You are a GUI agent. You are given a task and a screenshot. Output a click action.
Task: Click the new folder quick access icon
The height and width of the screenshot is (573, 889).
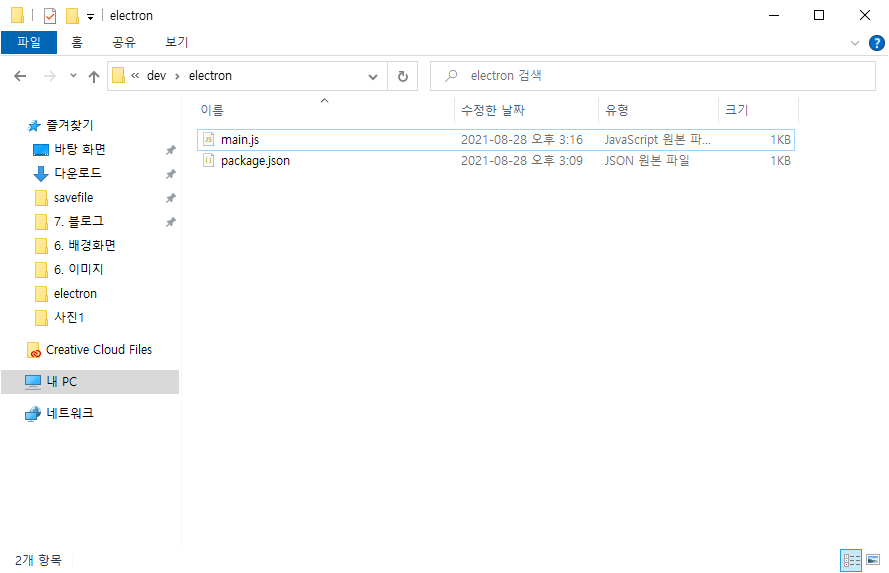pyautogui.click(x=72, y=16)
